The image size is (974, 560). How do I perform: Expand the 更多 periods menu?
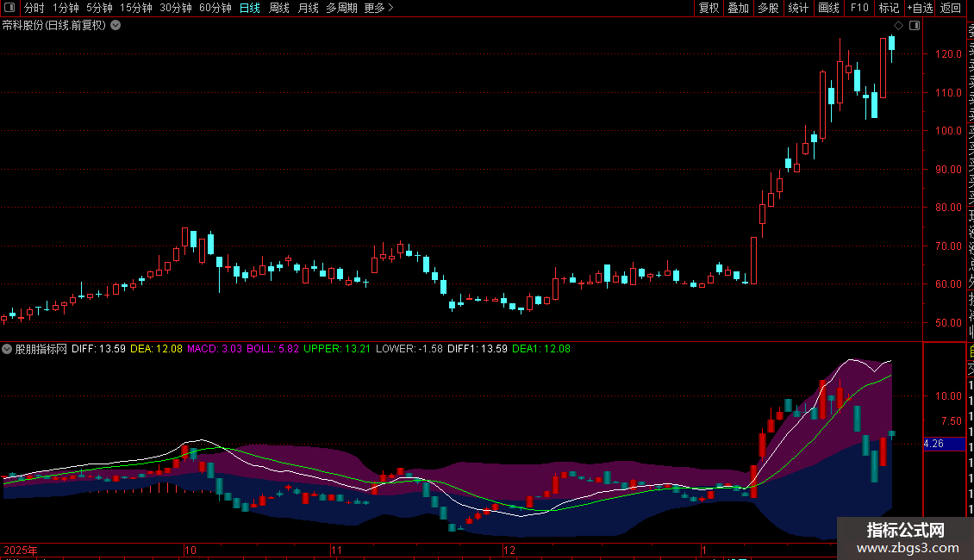[x=379, y=8]
